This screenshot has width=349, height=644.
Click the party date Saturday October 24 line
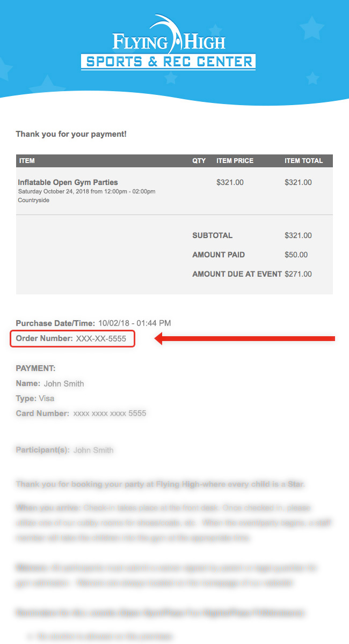(86, 191)
